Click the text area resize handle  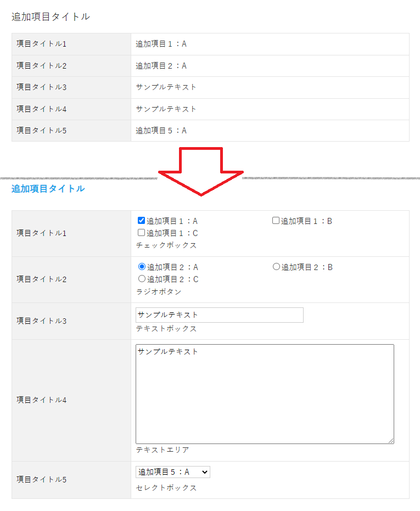click(x=391, y=441)
